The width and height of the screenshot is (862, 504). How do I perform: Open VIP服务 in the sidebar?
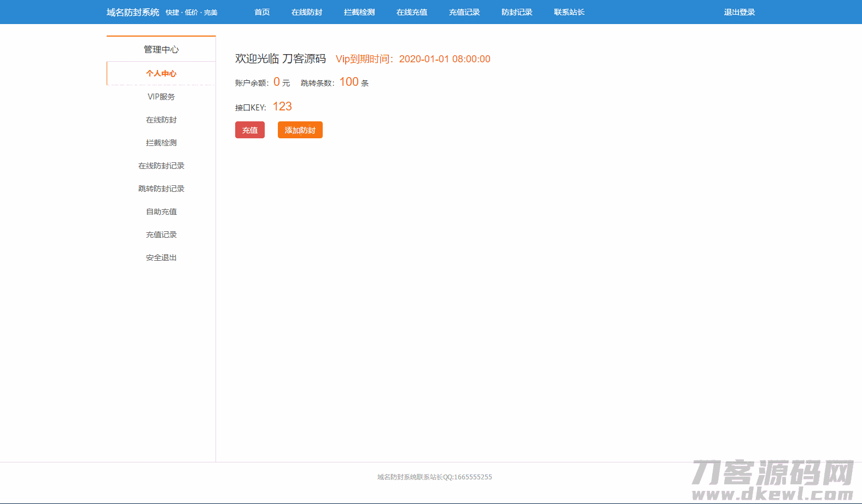(x=161, y=97)
